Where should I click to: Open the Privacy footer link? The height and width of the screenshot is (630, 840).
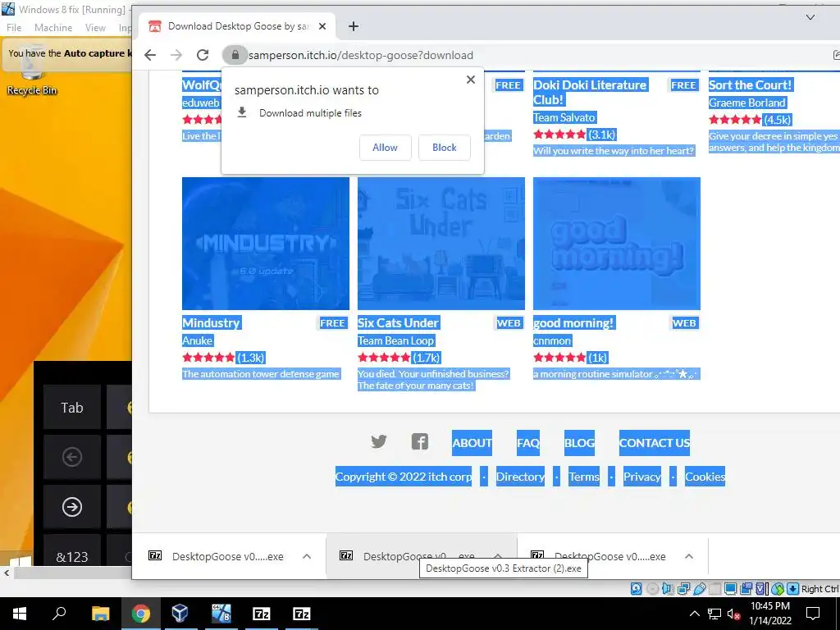[641, 477]
